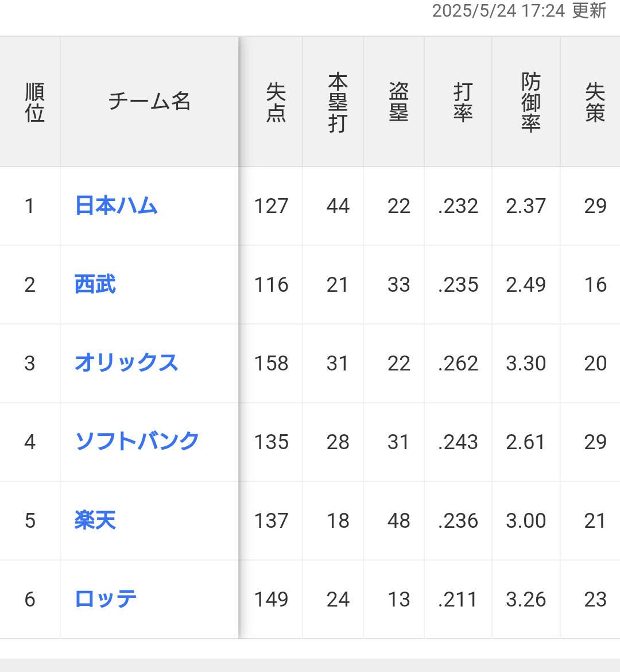Select the 失点 column header
The height and width of the screenshot is (672, 620).
click(276, 102)
